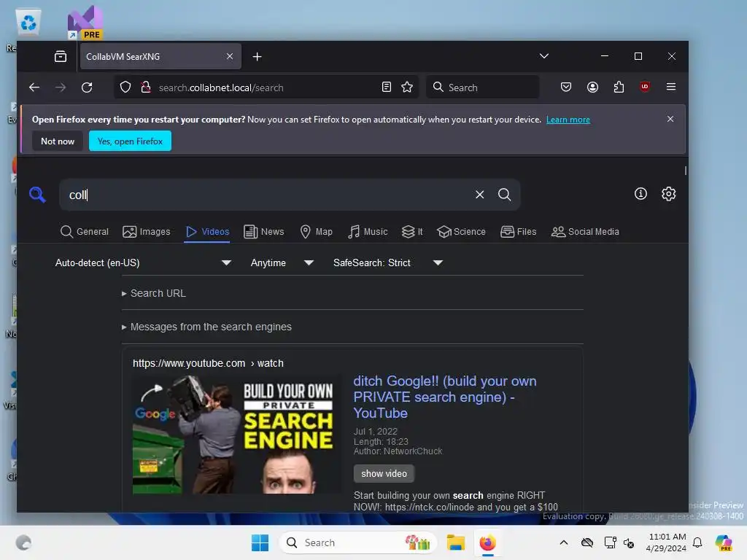Open the ditch Google!! video title link
Image resolution: width=747 pixels, height=560 pixels.
pyautogui.click(x=445, y=397)
